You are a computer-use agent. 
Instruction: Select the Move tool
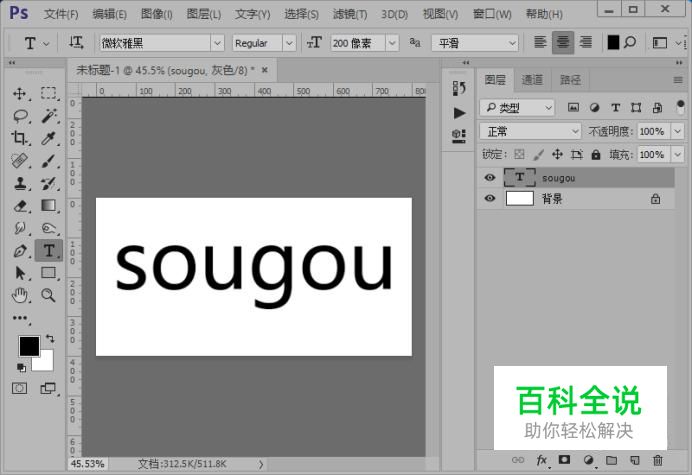click(19, 93)
